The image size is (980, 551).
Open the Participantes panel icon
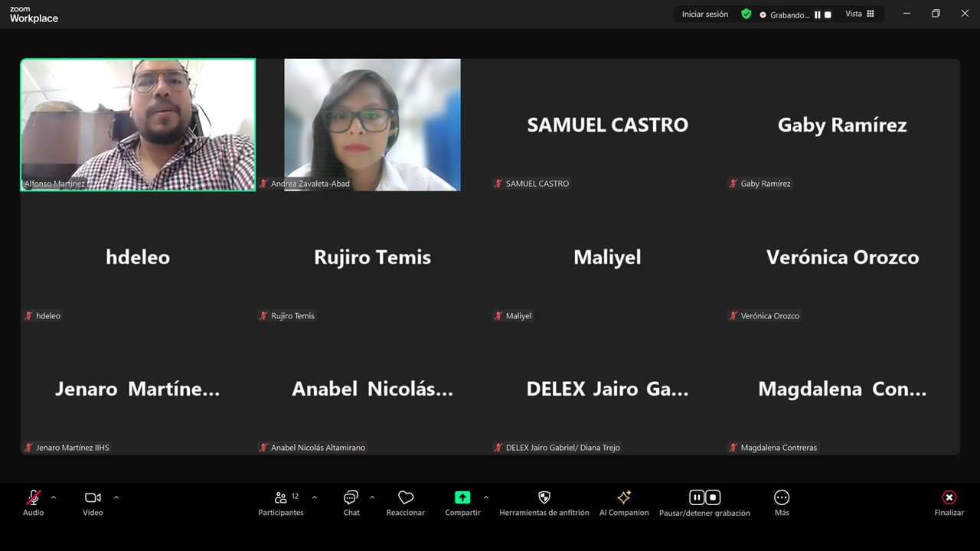281,497
